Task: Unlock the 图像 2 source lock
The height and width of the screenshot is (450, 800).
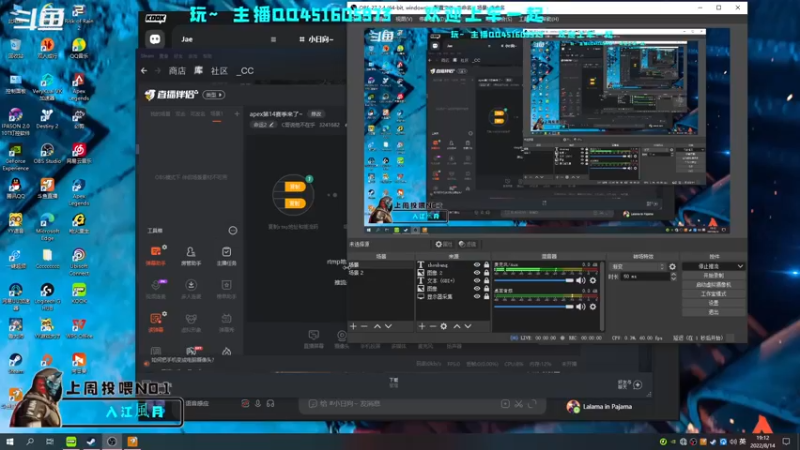Action: [486, 273]
